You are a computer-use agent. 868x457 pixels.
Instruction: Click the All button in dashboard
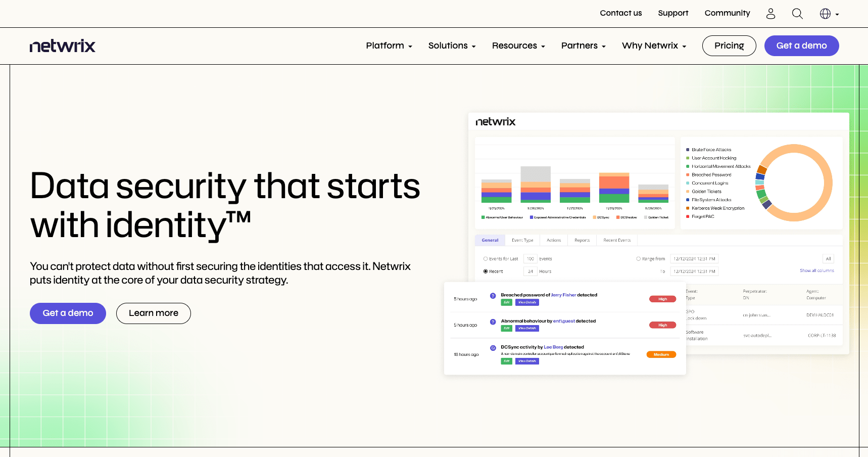point(828,259)
